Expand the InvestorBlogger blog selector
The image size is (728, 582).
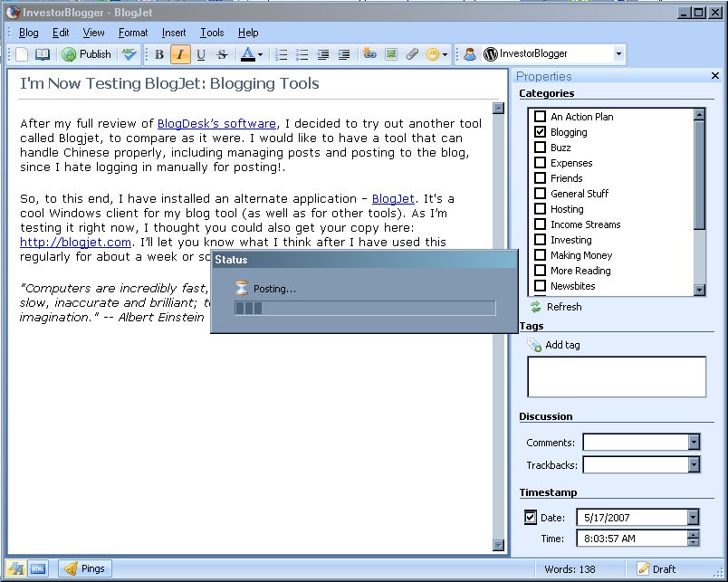pos(618,53)
